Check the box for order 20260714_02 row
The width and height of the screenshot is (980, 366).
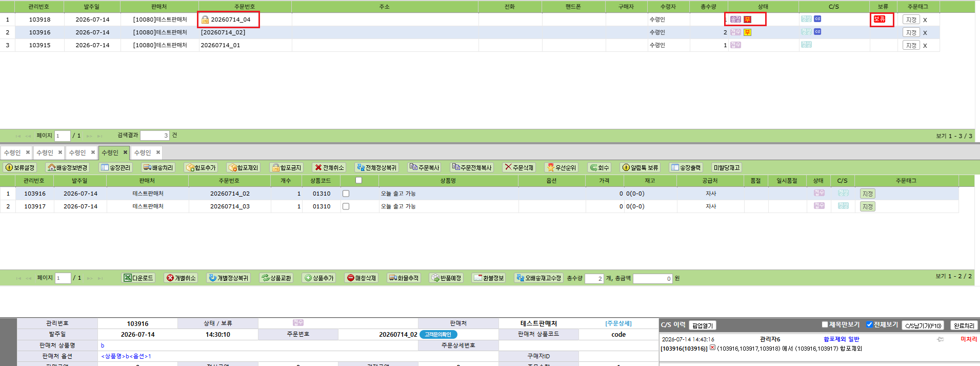tap(346, 194)
